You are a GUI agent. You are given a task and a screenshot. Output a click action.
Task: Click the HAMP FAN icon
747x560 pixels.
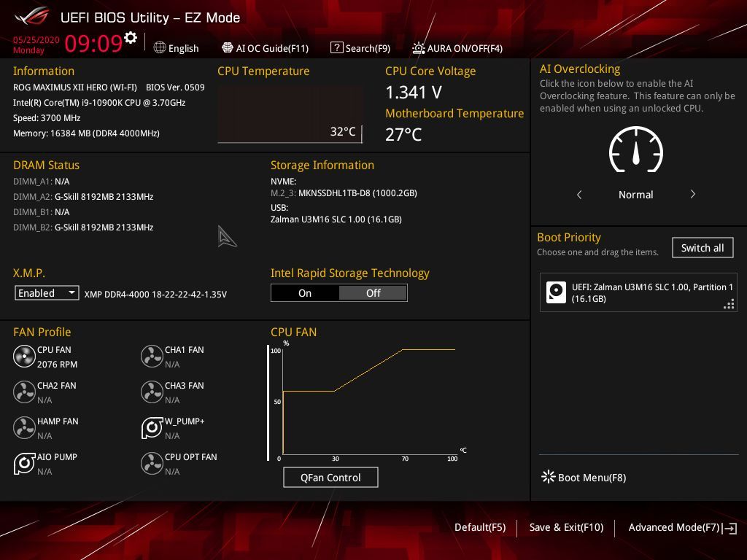24,427
